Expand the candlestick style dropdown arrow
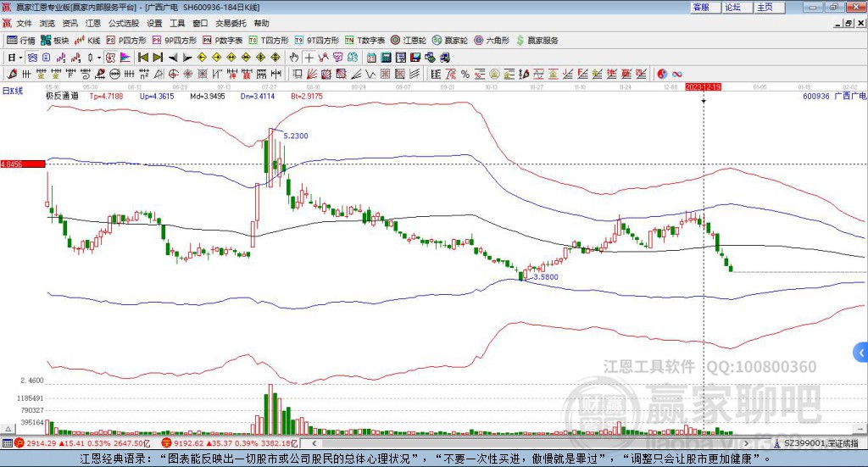The height and width of the screenshot is (467, 868). (x=99, y=58)
